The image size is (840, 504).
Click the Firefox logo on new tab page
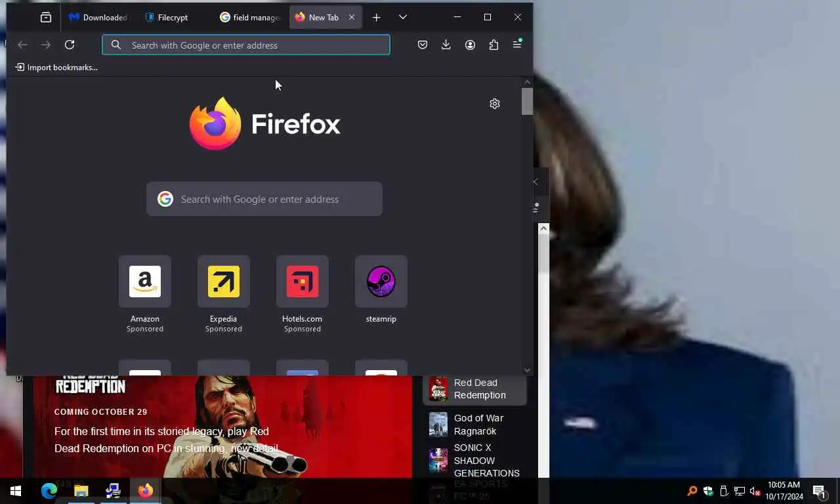tap(265, 123)
